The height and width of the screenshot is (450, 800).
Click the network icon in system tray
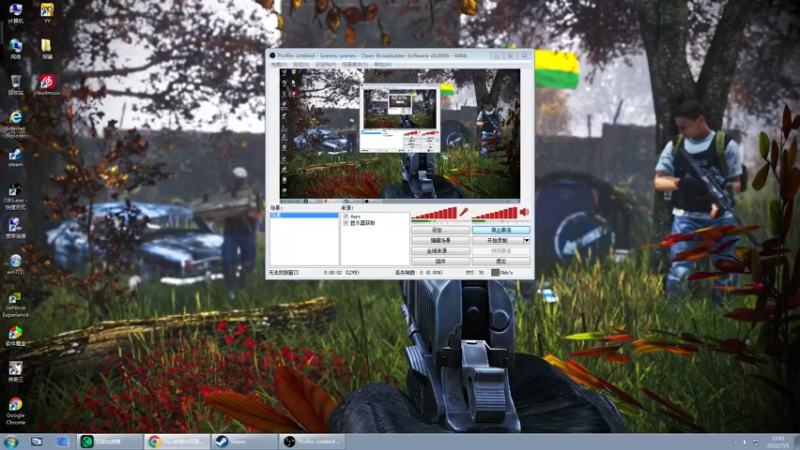click(756, 442)
